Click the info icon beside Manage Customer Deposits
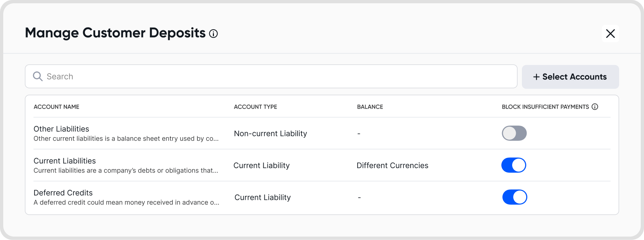This screenshot has height=240, width=644. (214, 34)
